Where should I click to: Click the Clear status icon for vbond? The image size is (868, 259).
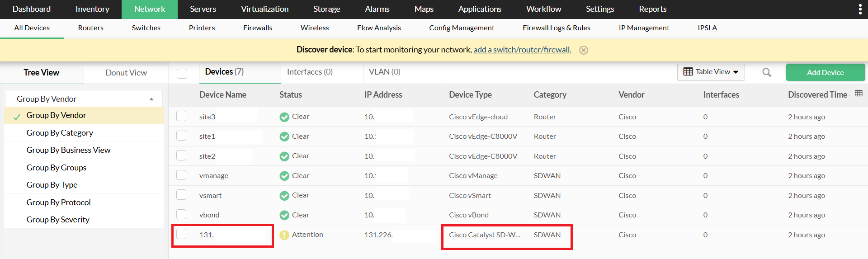click(284, 215)
